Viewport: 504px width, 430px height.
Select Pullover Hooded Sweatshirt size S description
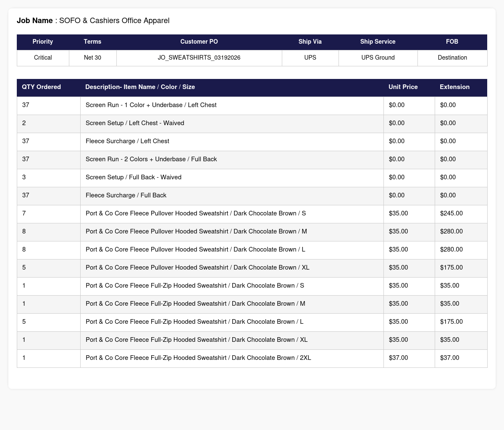click(196, 213)
